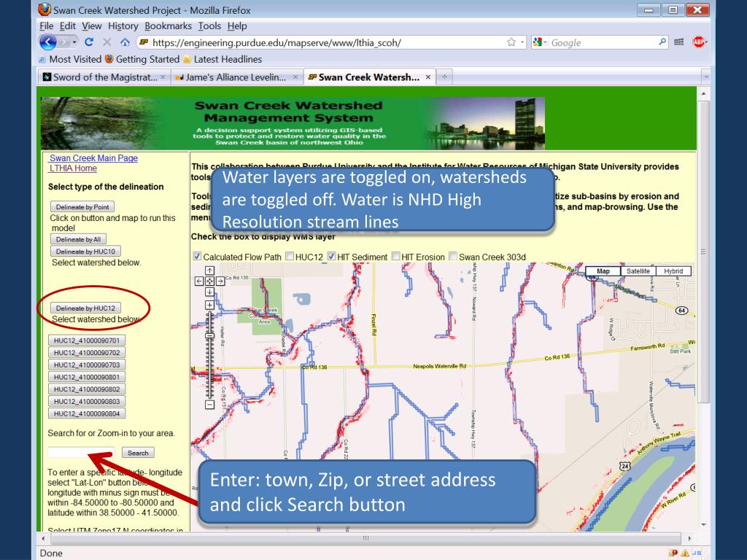Zoom out on the map with minus
This screenshot has width=747, height=560.
[x=209, y=405]
